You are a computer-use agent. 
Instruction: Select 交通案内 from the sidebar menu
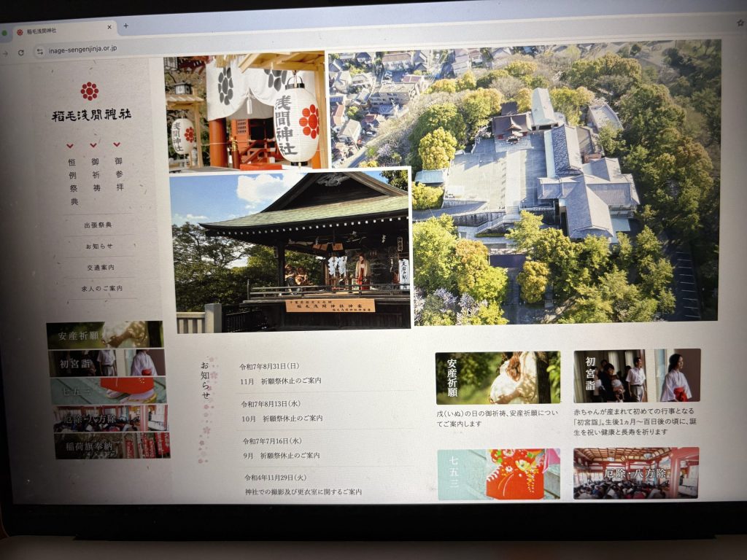(99, 268)
